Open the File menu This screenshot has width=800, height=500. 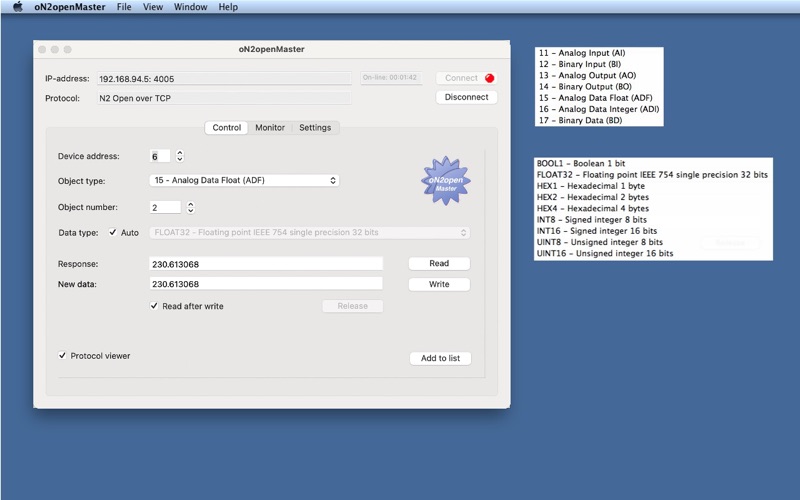point(124,7)
